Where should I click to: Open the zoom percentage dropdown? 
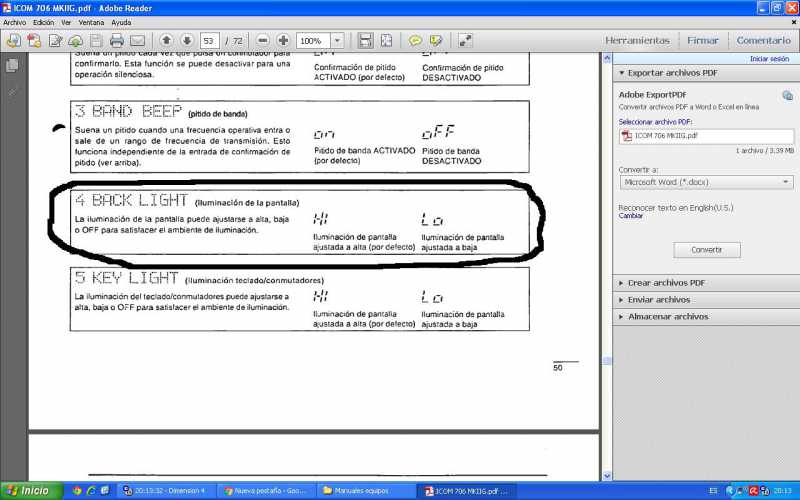click(x=336, y=41)
